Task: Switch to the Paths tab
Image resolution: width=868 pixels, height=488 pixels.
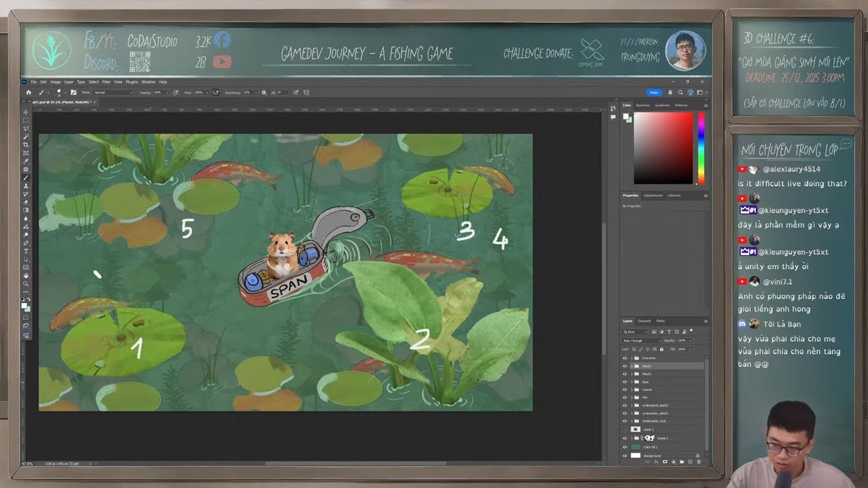Action: (x=660, y=321)
